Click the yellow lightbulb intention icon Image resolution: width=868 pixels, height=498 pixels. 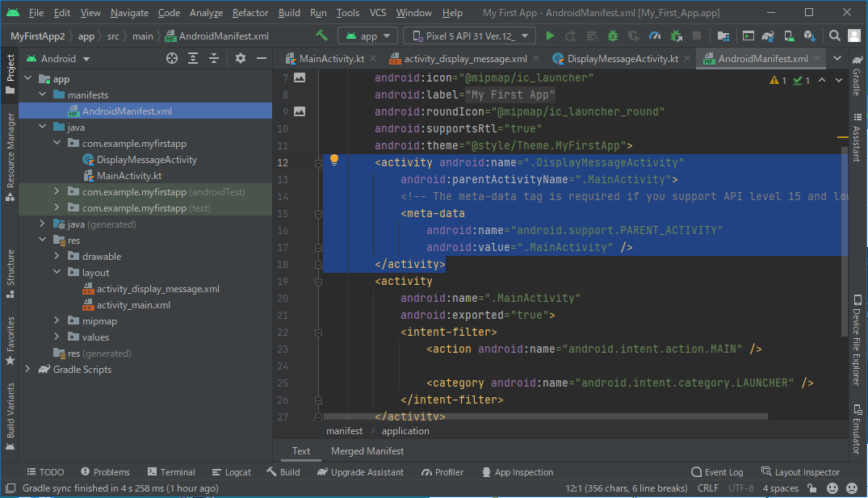333,161
